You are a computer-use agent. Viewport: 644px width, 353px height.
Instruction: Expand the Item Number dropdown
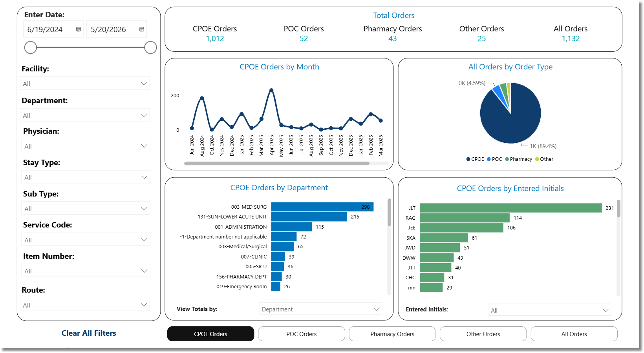coord(86,271)
